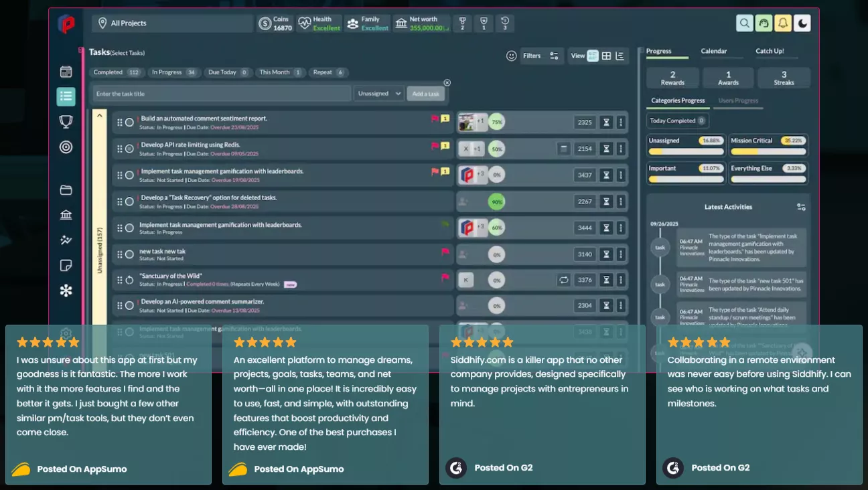Click the smiley face icon beside Filters
This screenshot has width=868, height=490.
[511, 56]
